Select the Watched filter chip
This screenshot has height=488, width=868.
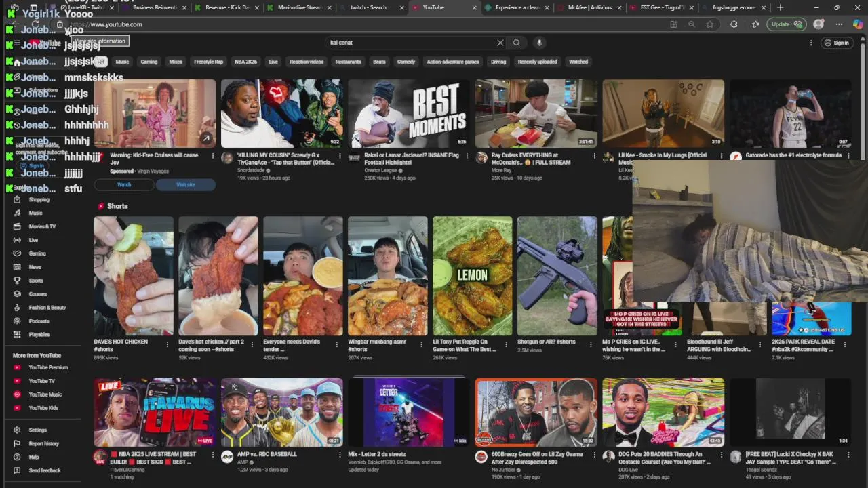click(x=578, y=62)
